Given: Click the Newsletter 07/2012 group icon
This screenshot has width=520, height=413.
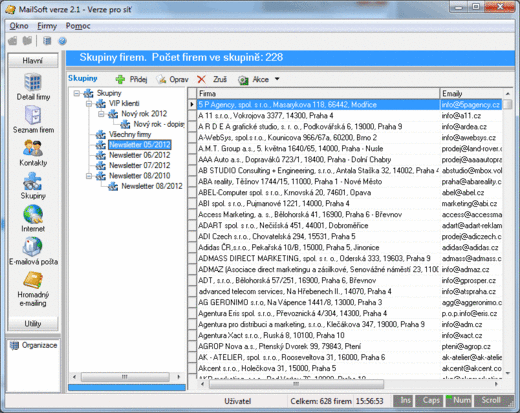Looking at the screenshot, I should click(101, 166).
